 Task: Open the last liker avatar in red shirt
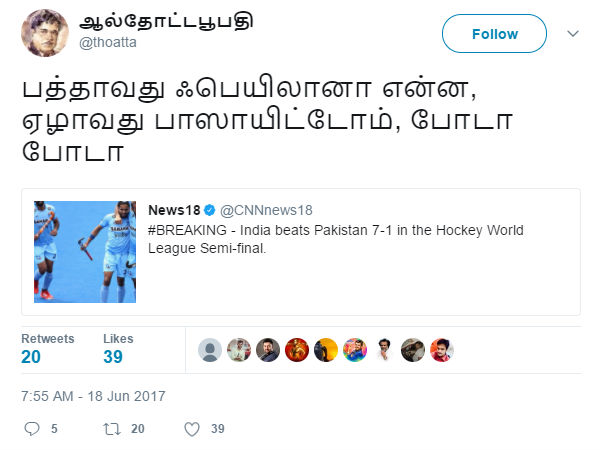[x=442, y=350]
